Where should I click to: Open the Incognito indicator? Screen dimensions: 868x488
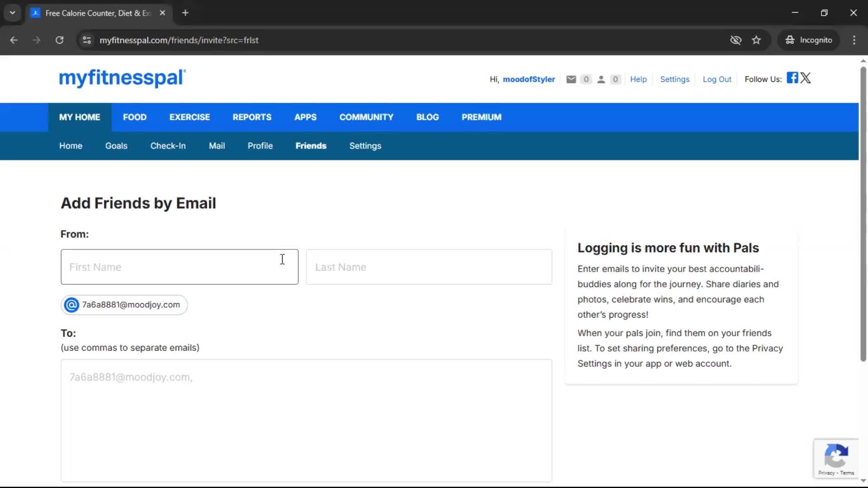[x=808, y=40]
